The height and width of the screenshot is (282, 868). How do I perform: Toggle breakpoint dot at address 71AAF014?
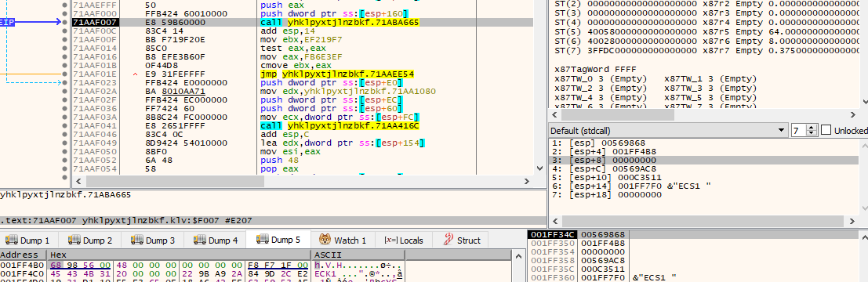[65, 48]
